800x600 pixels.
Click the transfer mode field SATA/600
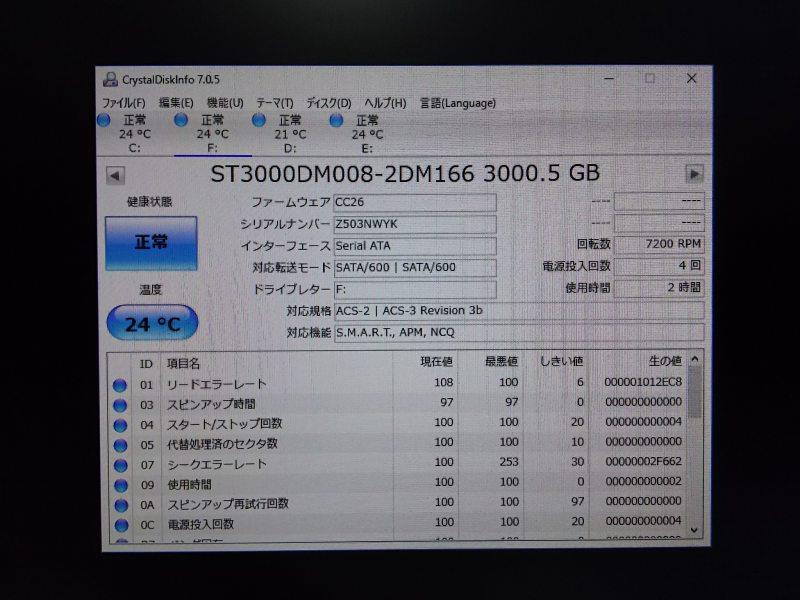(x=415, y=268)
